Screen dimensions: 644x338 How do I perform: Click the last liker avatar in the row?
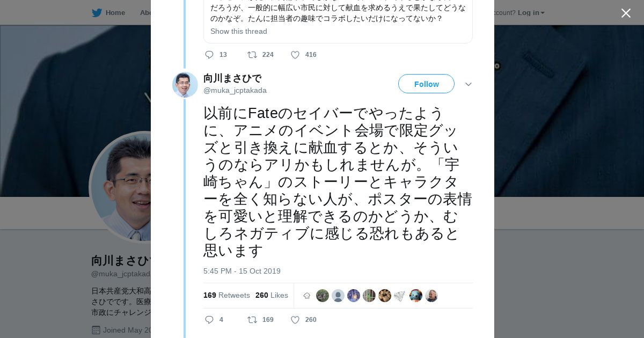(x=431, y=296)
